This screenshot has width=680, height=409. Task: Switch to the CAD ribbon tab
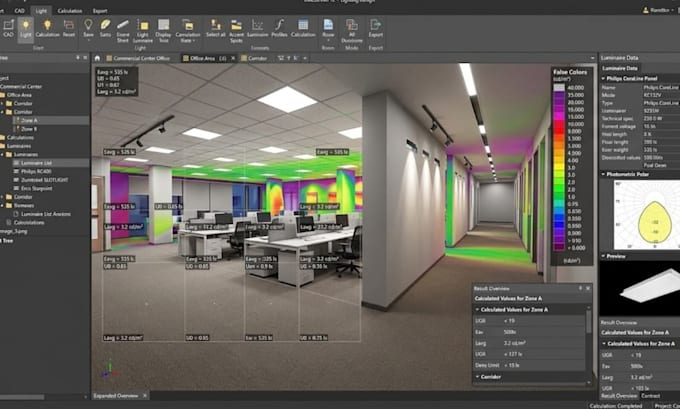coord(20,11)
